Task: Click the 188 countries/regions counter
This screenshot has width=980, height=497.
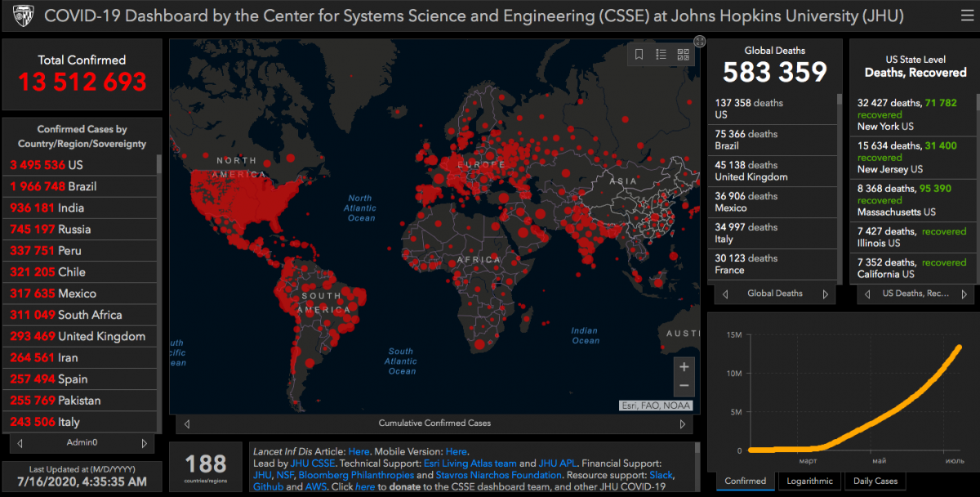Action: coord(206,468)
